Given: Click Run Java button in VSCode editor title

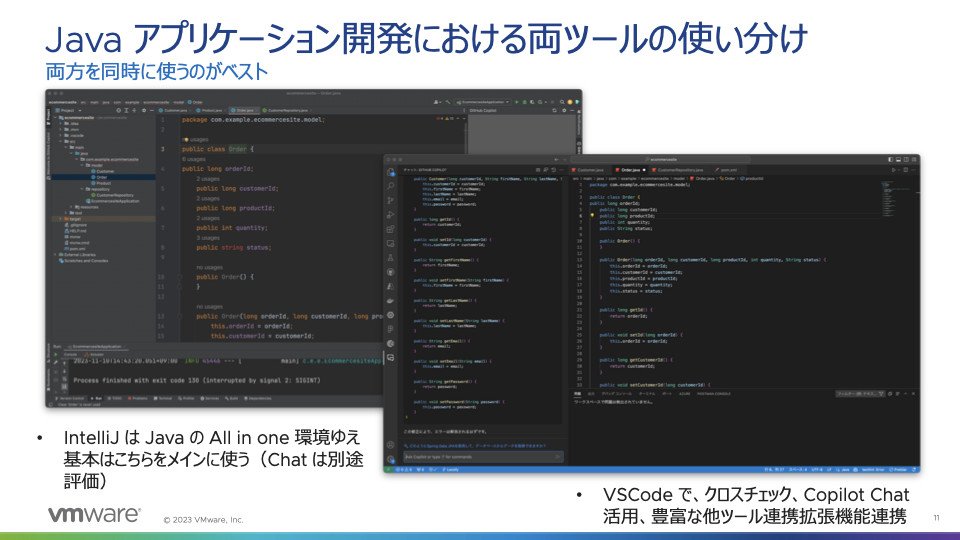Looking at the screenshot, I should [x=893, y=170].
